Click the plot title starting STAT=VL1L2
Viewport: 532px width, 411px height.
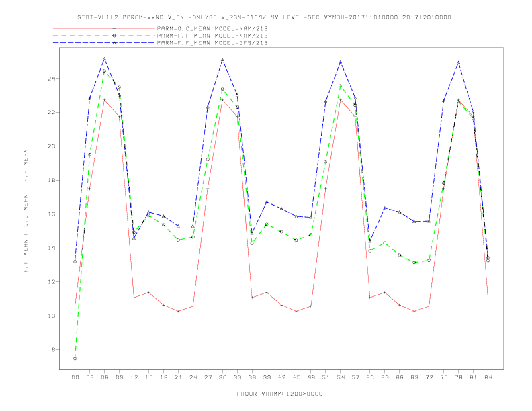tap(264, 17)
